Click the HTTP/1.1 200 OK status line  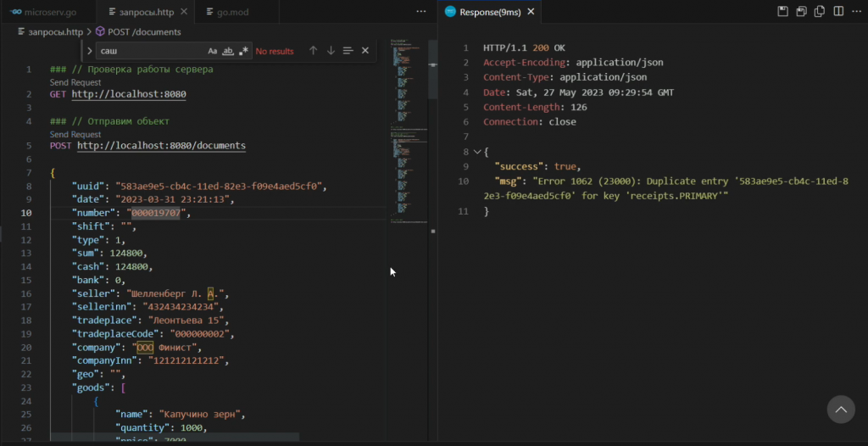point(524,48)
